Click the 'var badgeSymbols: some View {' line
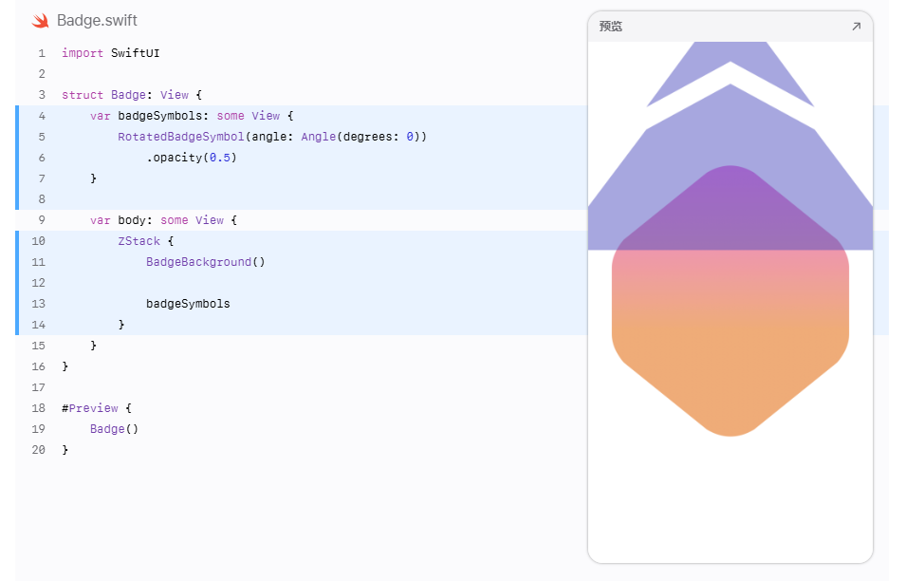924x581 pixels. point(192,116)
